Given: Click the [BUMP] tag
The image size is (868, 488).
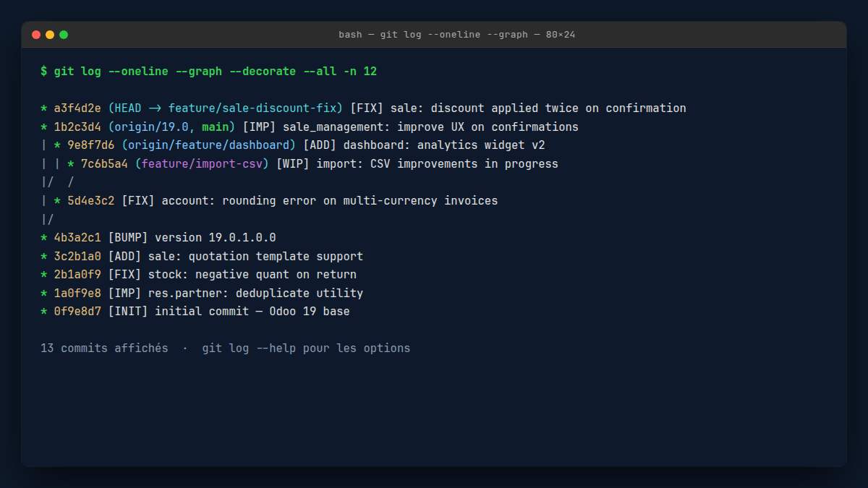Looking at the screenshot, I should click(128, 238).
